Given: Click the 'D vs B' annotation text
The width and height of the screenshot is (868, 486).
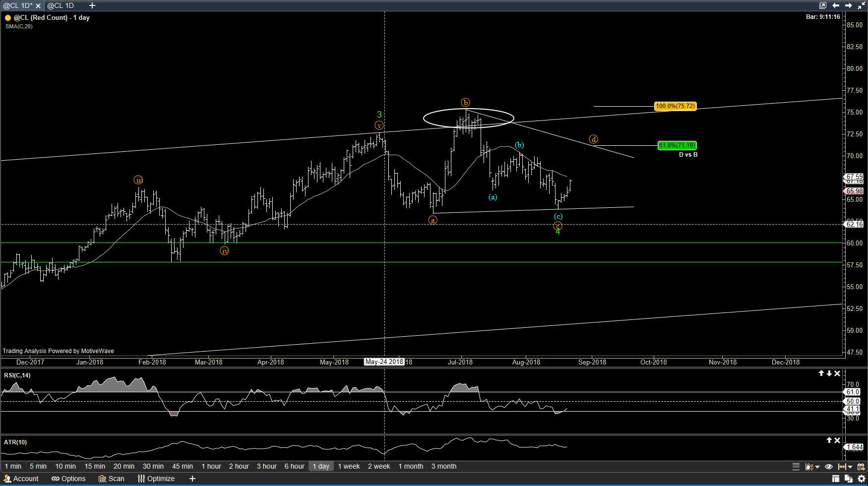Looking at the screenshot, I should pyautogui.click(x=688, y=155).
